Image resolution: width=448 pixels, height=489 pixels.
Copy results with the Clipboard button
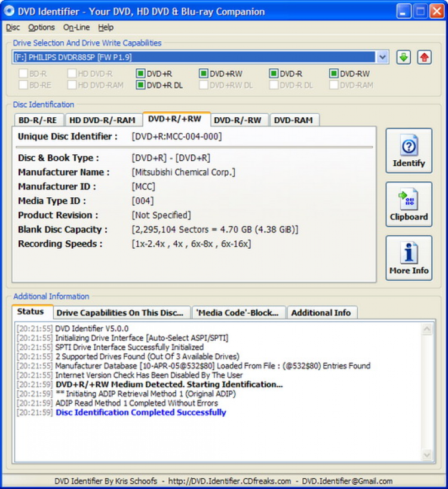[409, 204]
